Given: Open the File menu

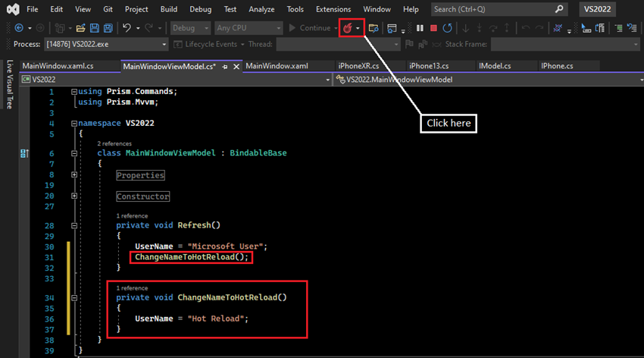Looking at the screenshot, I should [32, 9].
